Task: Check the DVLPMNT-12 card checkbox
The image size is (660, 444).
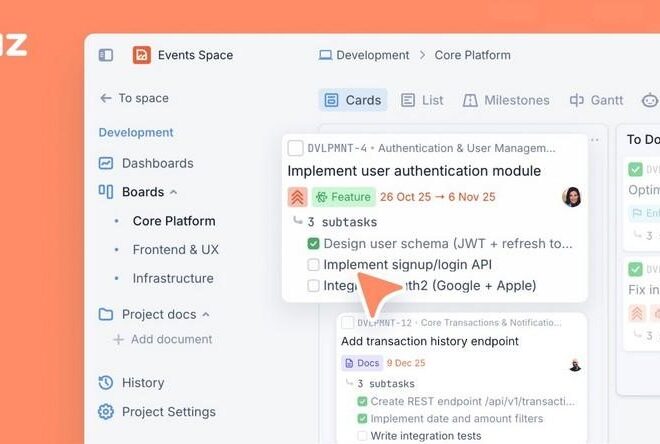Action: [347, 323]
